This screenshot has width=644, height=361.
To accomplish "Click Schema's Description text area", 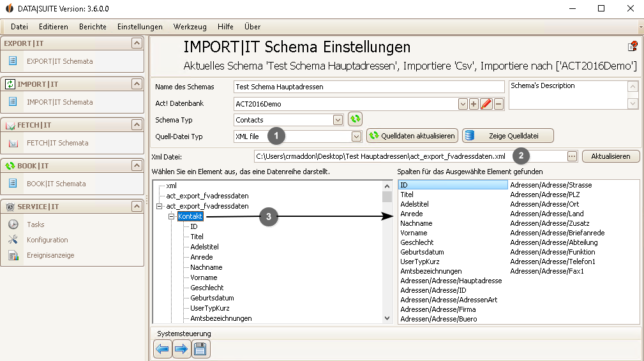I will pos(568,95).
